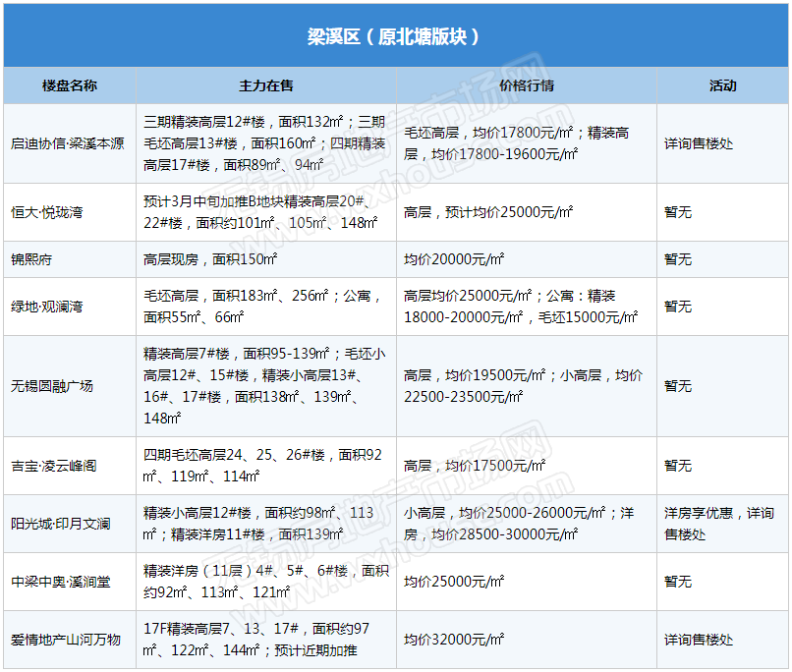Select the 活动 column header
The height and width of the screenshot is (672, 792).
pos(722,85)
